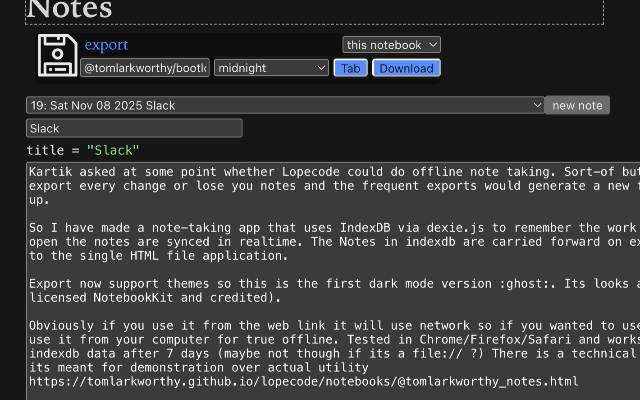
Task: Click the "Export now support themes" line
Action: pos(200,284)
